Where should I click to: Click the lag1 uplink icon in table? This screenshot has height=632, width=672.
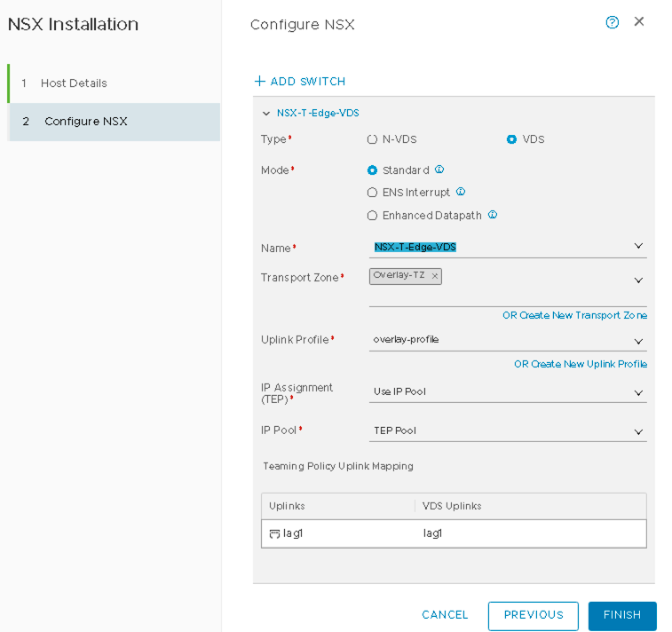[274, 533]
